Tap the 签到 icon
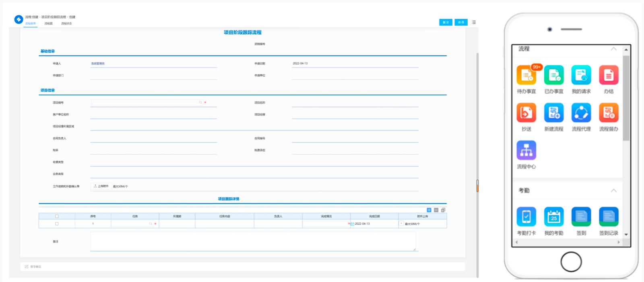The image size is (644, 282). coord(581,217)
